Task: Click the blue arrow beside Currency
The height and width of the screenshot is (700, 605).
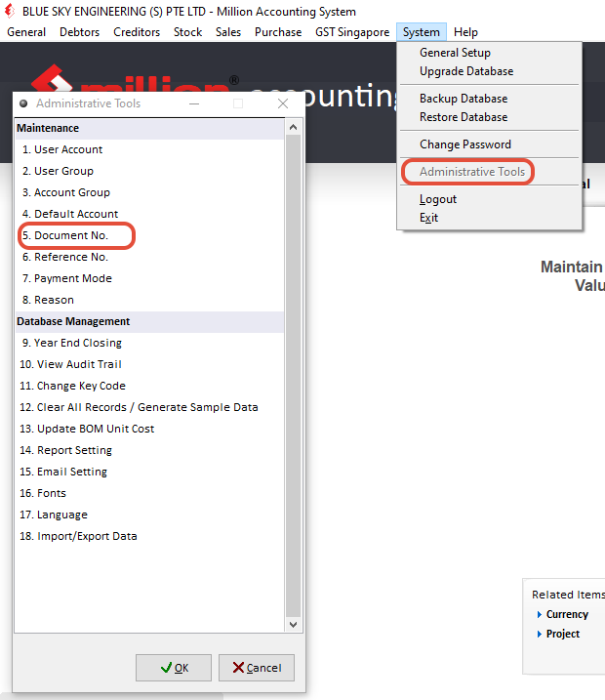Action: (x=540, y=615)
